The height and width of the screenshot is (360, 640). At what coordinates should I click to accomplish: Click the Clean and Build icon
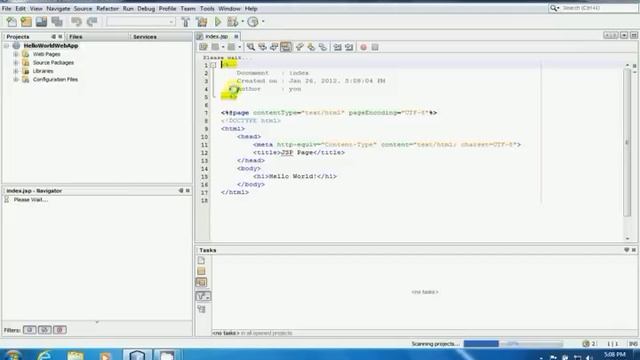point(202,22)
